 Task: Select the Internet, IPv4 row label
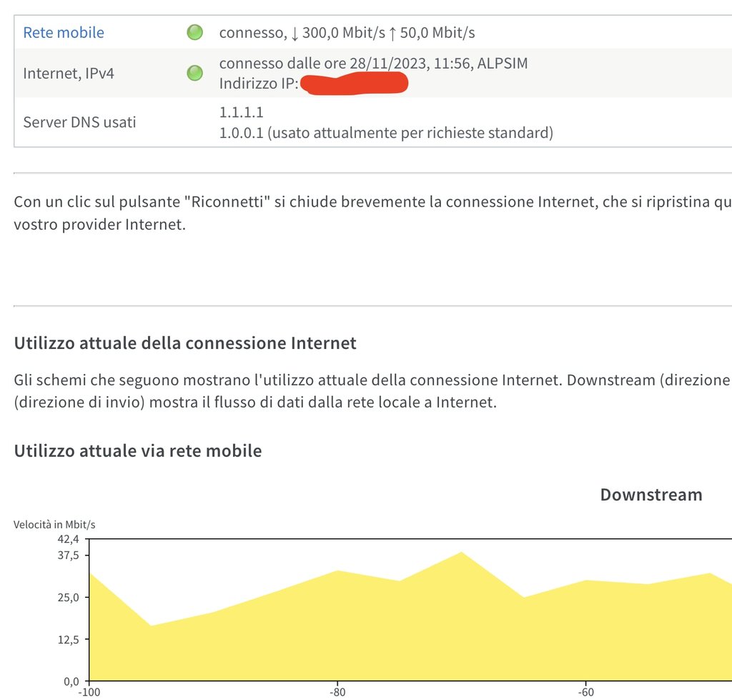point(69,73)
